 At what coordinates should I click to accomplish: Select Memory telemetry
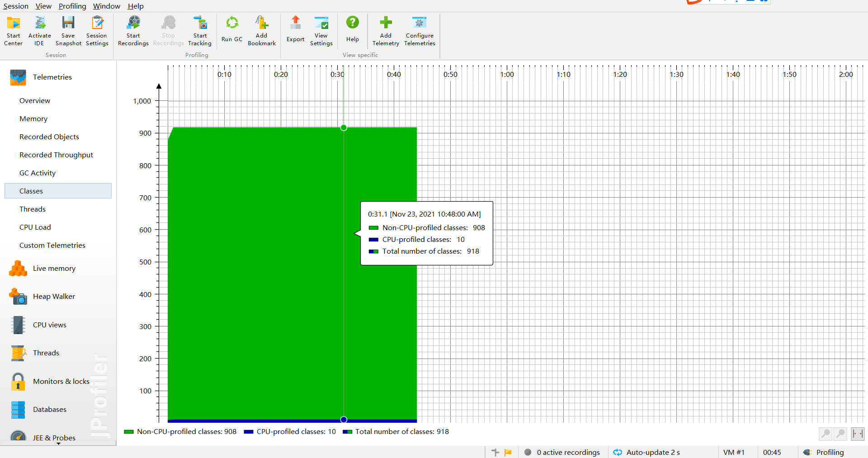click(x=58, y=118)
